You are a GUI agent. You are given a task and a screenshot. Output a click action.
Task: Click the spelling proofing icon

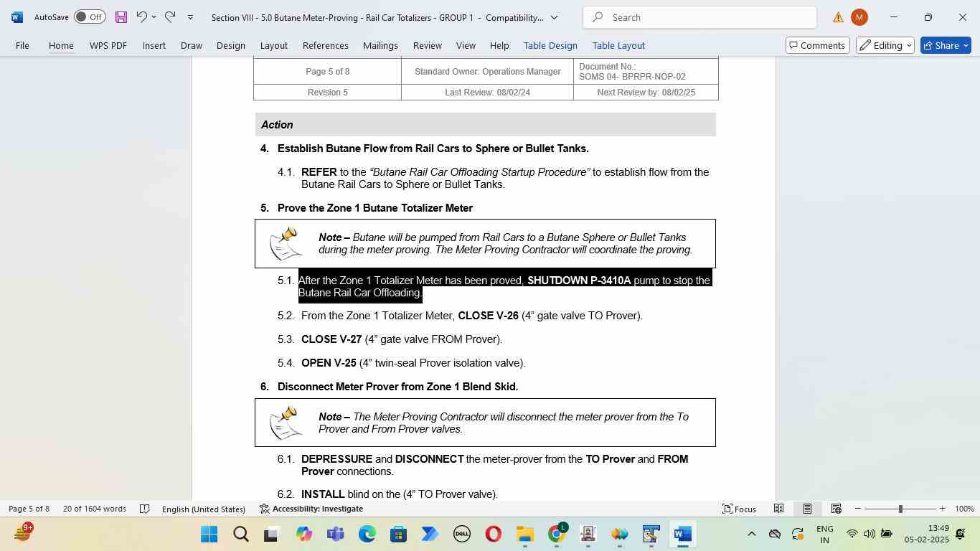click(144, 509)
